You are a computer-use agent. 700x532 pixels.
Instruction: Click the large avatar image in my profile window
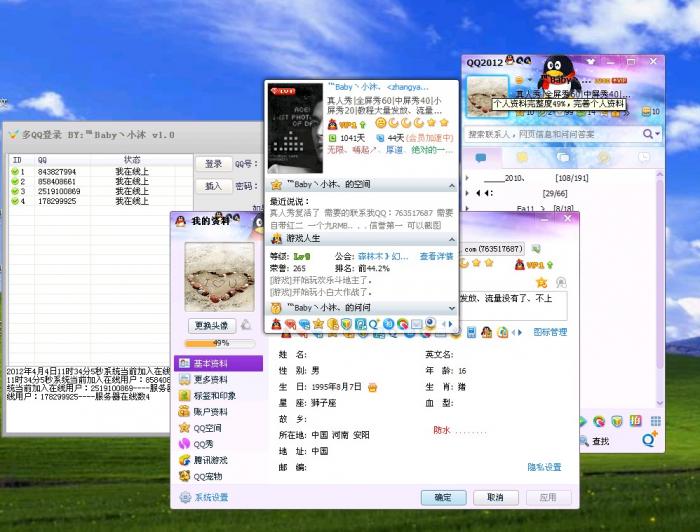click(219, 277)
